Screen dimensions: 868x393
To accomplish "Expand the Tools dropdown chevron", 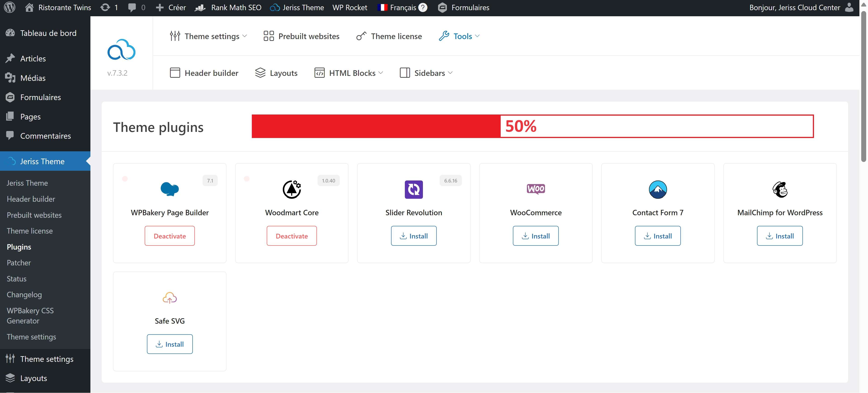I will click(x=477, y=36).
